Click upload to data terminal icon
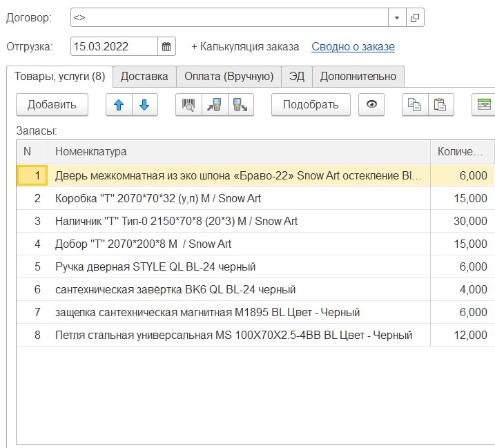 [241, 105]
